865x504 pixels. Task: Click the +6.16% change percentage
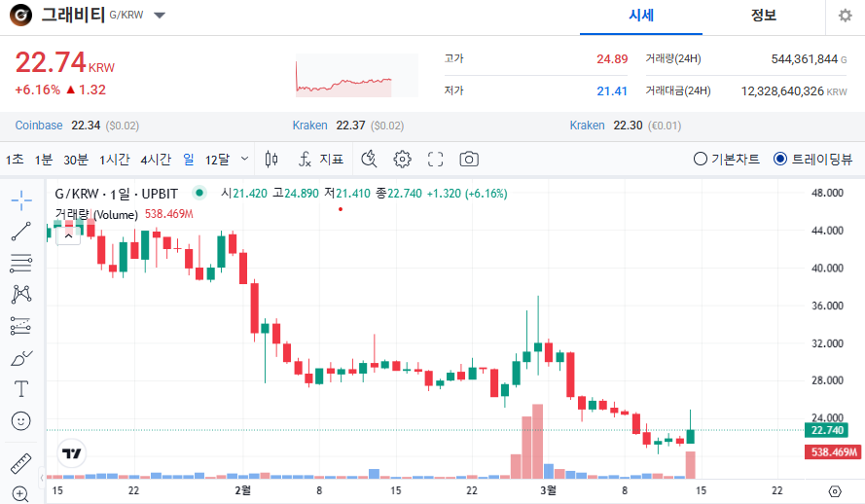tap(38, 90)
